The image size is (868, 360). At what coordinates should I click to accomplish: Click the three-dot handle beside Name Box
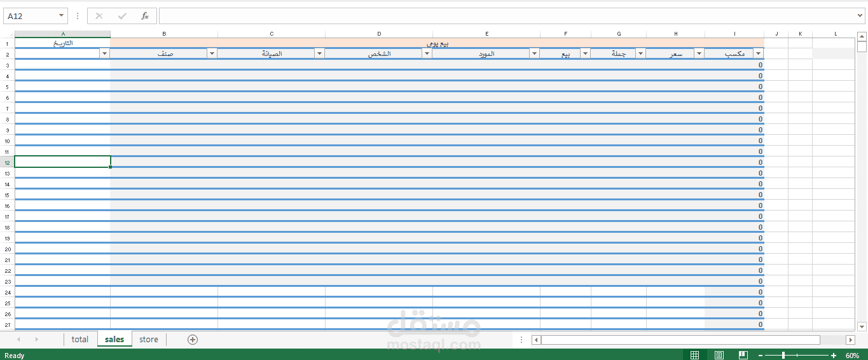pos(78,16)
